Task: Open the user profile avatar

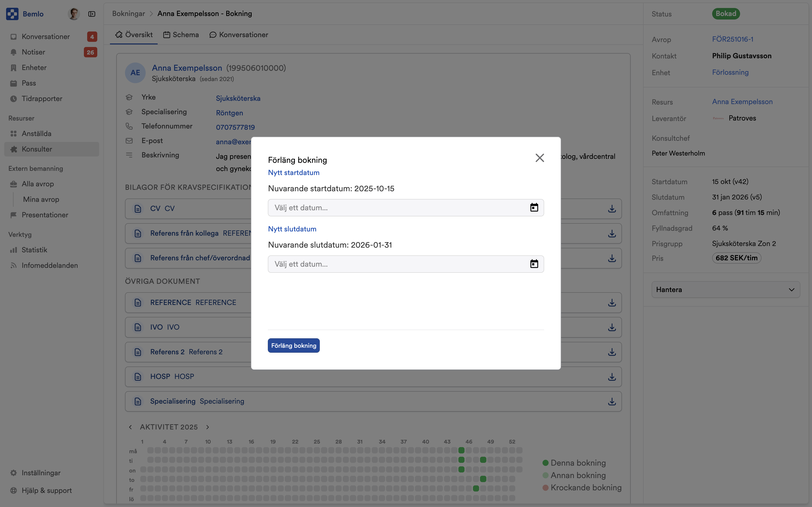Action: coord(74,14)
